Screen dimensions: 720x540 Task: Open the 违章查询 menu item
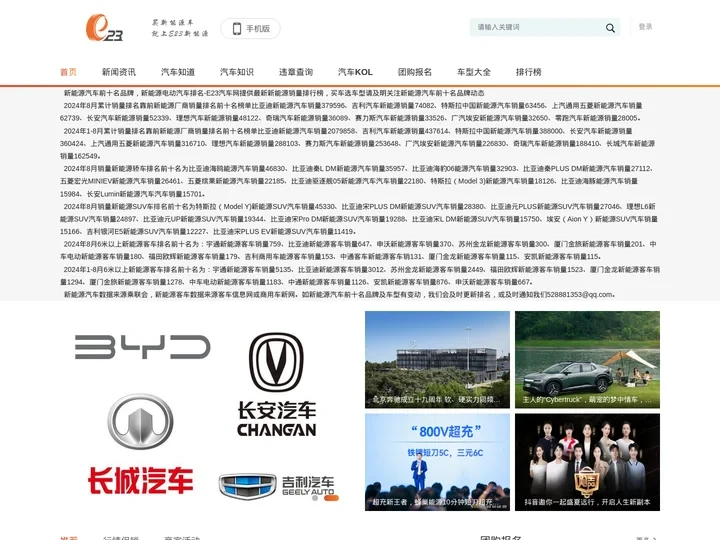pyautogui.click(x=296, y=72)
